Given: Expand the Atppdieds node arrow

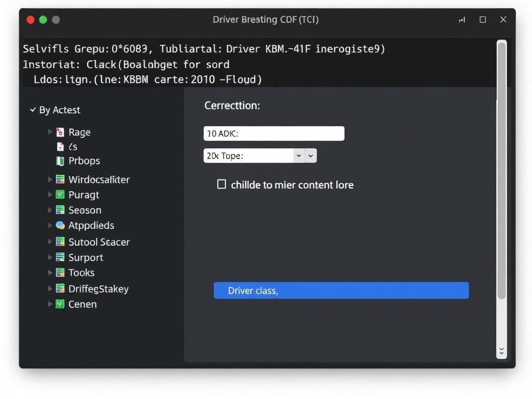Looking at the screenshot, I should (x=50, y=225).
